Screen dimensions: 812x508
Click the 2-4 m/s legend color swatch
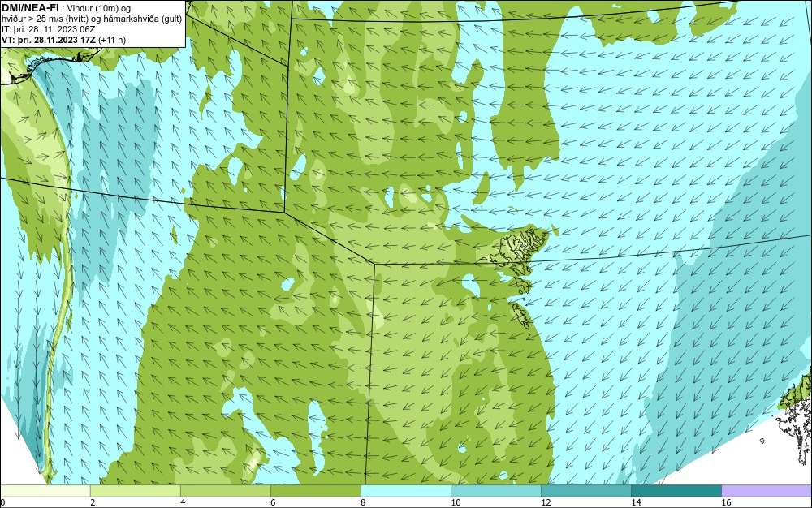click(135, 491)
